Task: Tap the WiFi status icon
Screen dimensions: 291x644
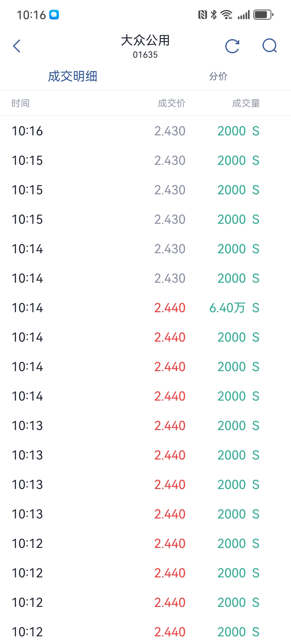Action: click(226, 15)
